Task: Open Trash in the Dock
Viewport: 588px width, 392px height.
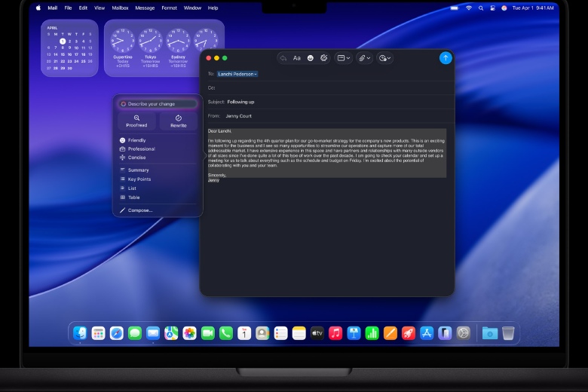Action: pyautogui.click(x=508, y=333)
